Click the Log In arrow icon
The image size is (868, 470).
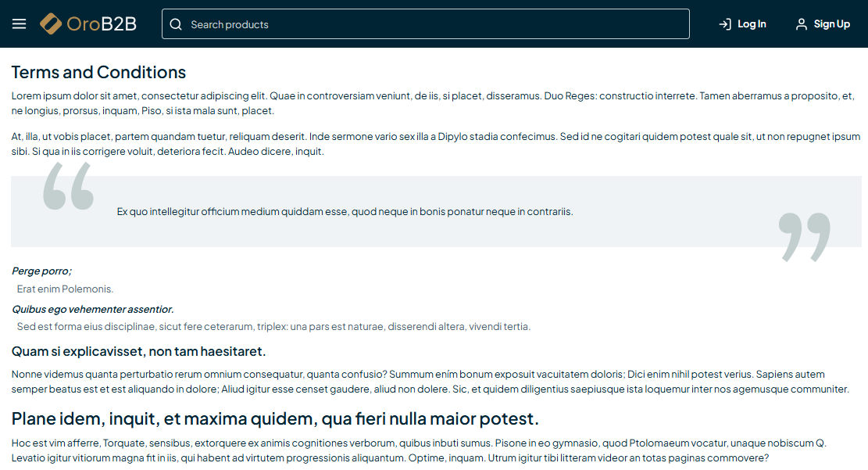click(x=725, y=24)
